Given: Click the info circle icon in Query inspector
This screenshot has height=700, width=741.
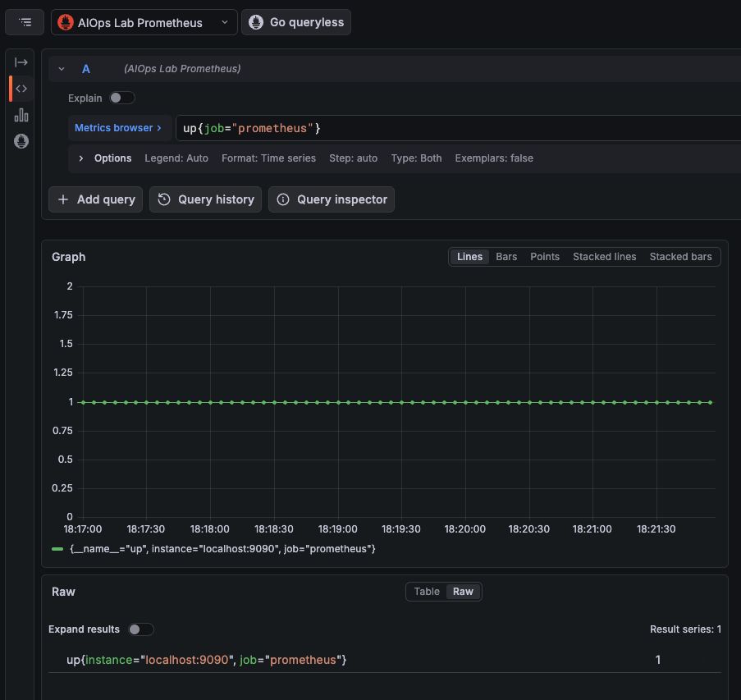Looking at the screenshot, I should pyautogui.click(x=282, y=199).
